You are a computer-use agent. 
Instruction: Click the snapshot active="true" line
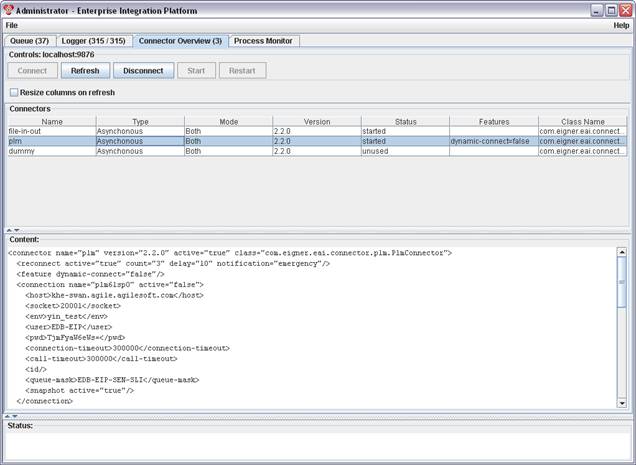[80, 390]
